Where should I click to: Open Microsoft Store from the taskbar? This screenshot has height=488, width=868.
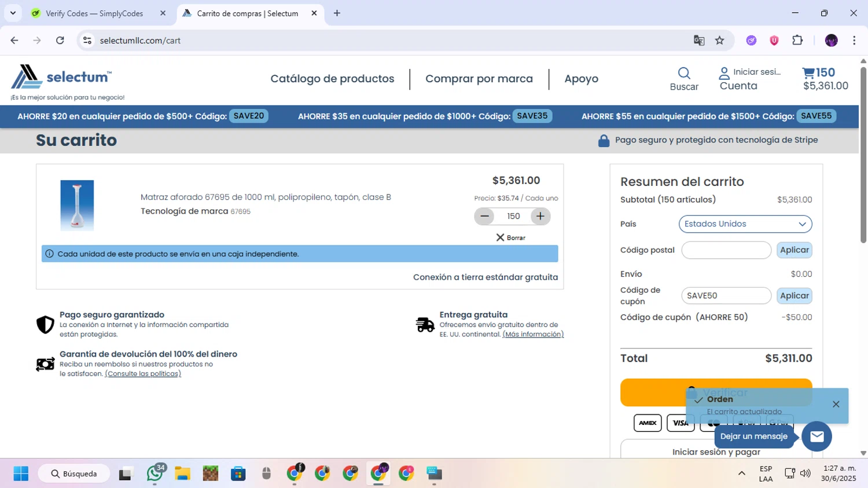(238, 474)
